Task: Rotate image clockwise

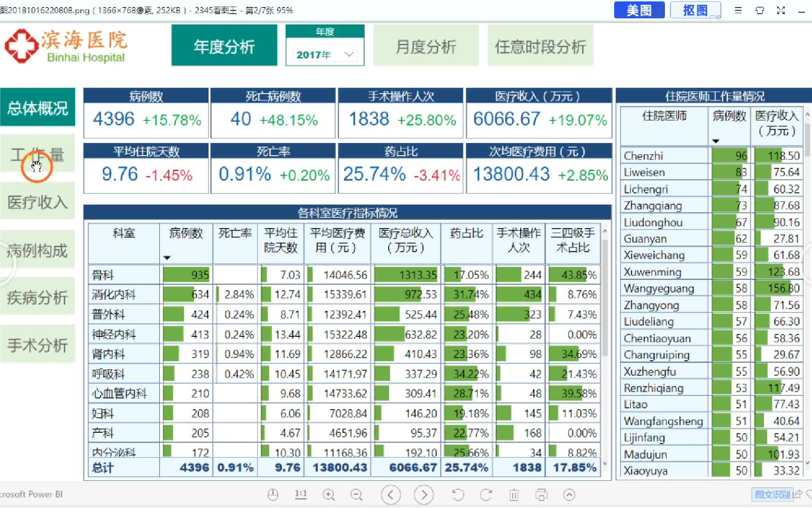Action: click(486, 495)
